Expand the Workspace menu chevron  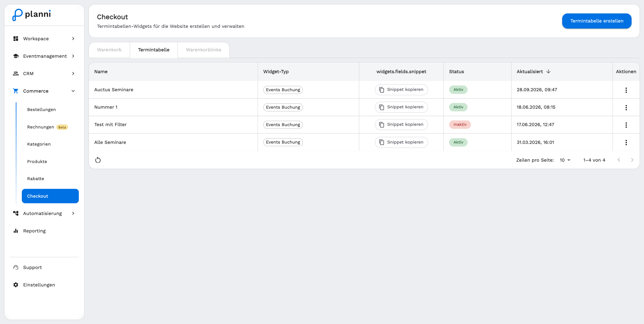[x=73, y=39]
